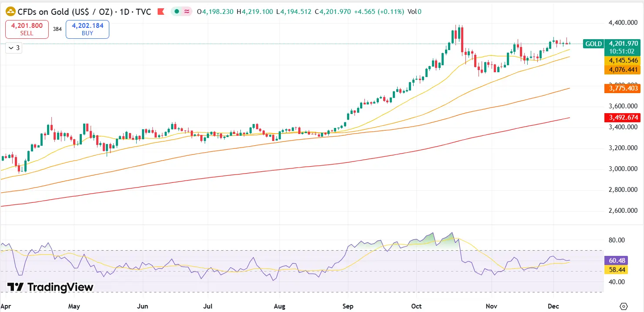Click the GOLD price label on the right axis
The height and width of the screenshot is (312, 644).
(593, 44)
